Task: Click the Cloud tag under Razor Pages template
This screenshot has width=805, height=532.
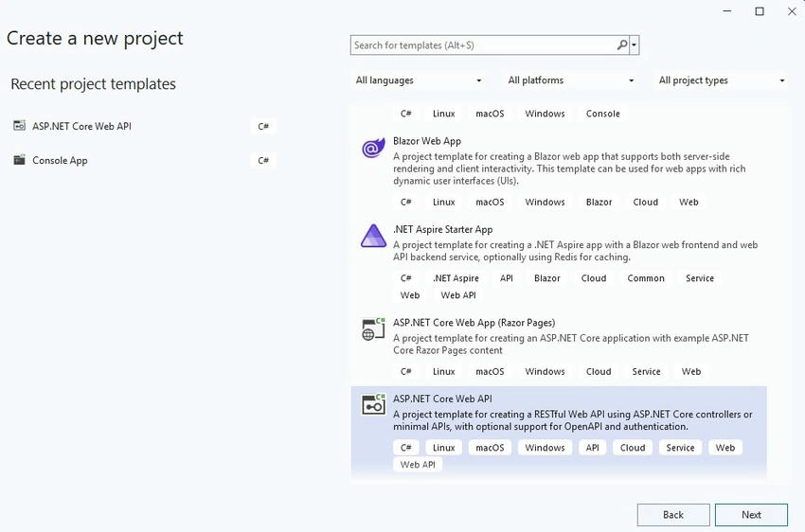Action: [x=599, y=371]
